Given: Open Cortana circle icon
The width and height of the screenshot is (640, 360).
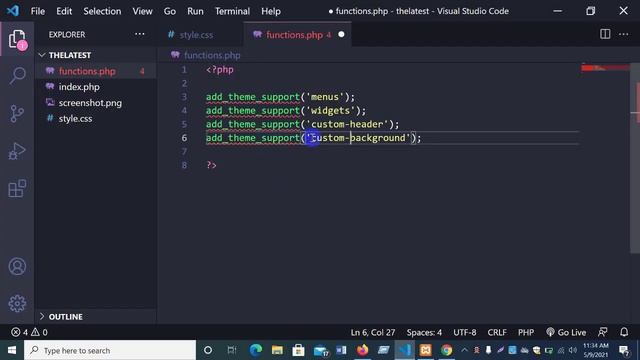Looking at the screenshot, I should pyautogui.click(x=208, y=350).
